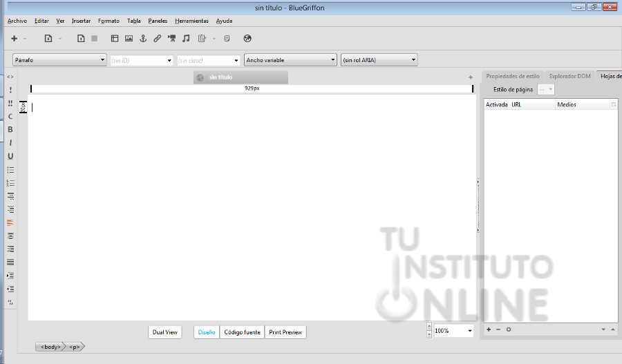Toggle the orange highlighted left align button
Image resolution: width=622 pixels, height=364 pixels.
click(x=10, y=222)
